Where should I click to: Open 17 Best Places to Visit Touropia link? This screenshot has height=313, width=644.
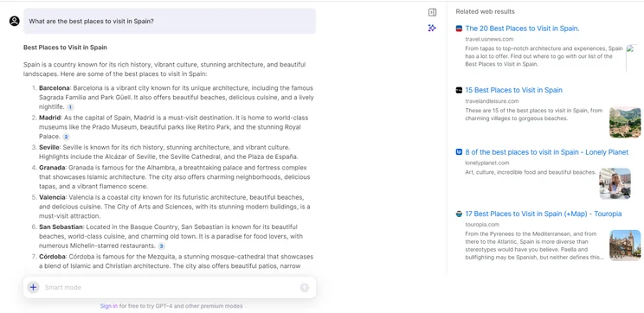(x=544, y=214)
